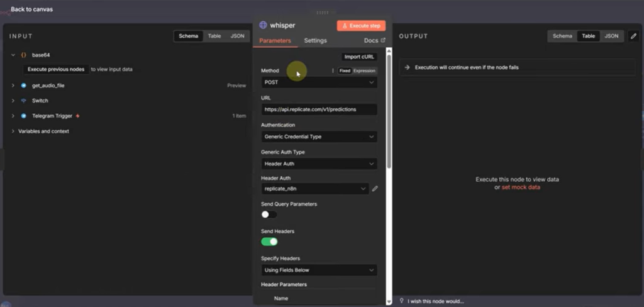The width and height of the screenshot is (644, 307).
Task: Click the parameters panel vertical scrollbar
Action: (x=389, y=113)
